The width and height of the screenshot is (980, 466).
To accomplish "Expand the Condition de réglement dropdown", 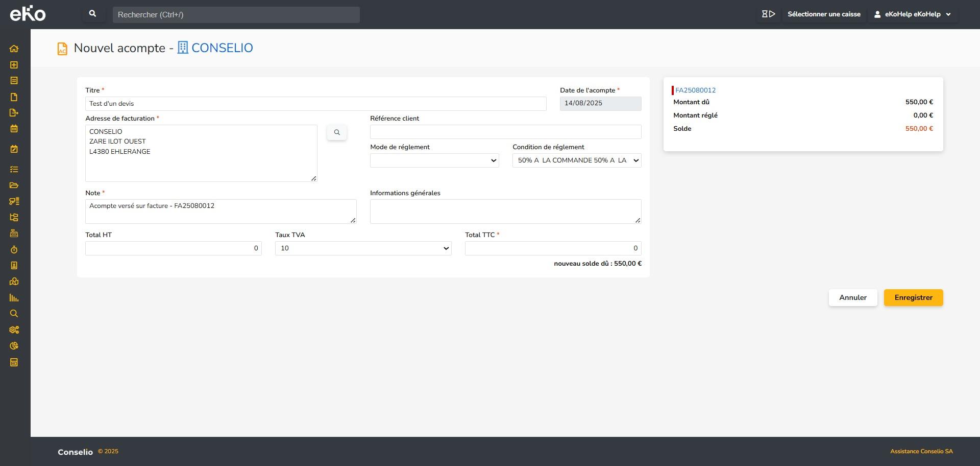I will click(577, 160).
